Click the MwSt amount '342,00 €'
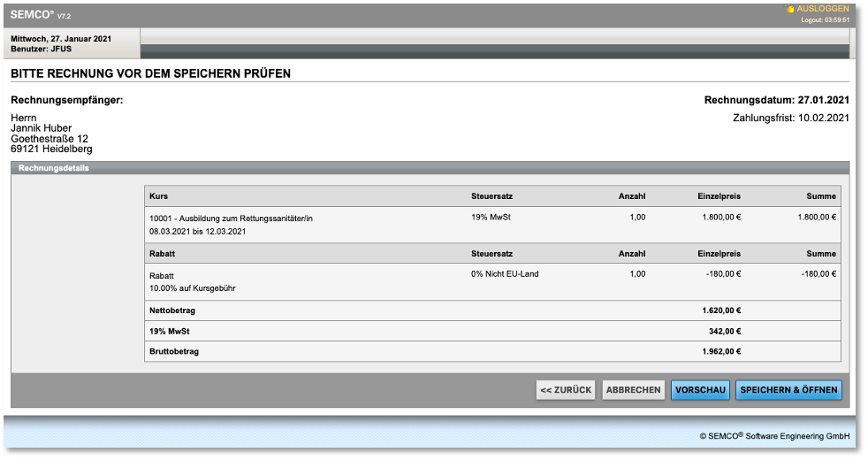The height and width of the screenshot is (460, 868). point(725,332)
